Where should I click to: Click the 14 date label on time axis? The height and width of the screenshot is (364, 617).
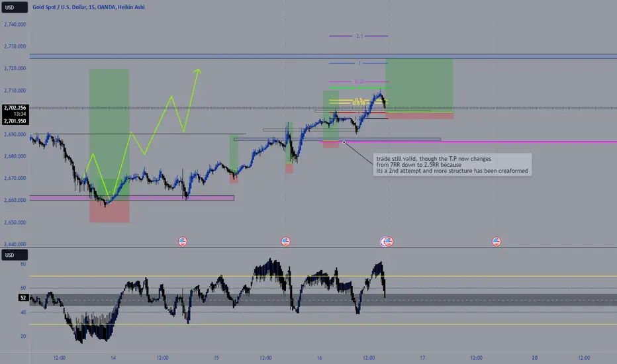[113, 357]
